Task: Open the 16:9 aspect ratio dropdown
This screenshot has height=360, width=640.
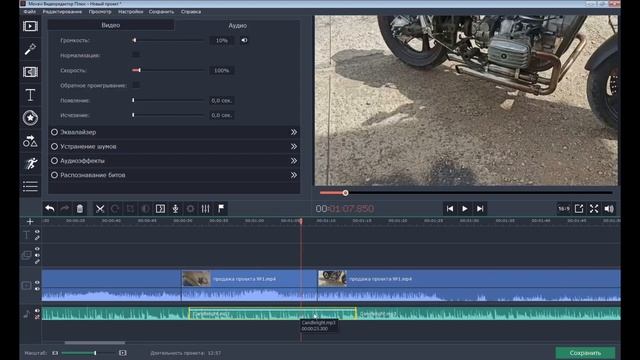Action: 564,209
